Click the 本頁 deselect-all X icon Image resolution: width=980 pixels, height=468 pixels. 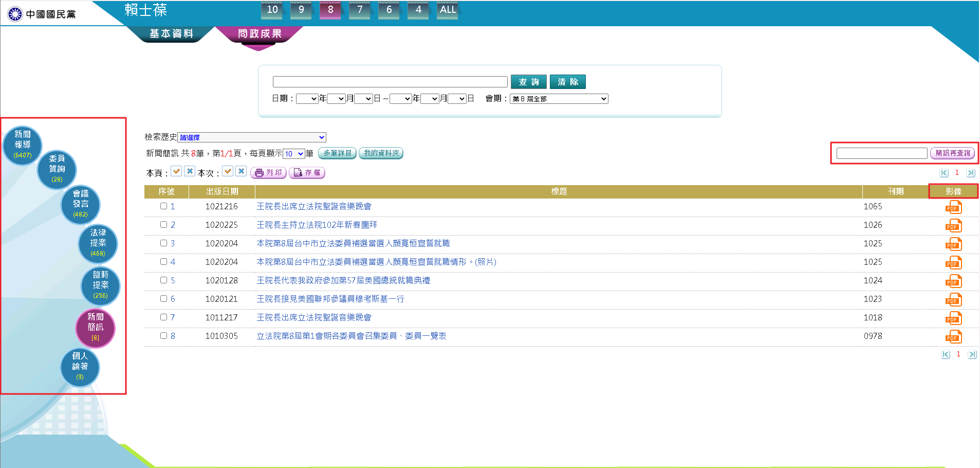tap(190, 171)
